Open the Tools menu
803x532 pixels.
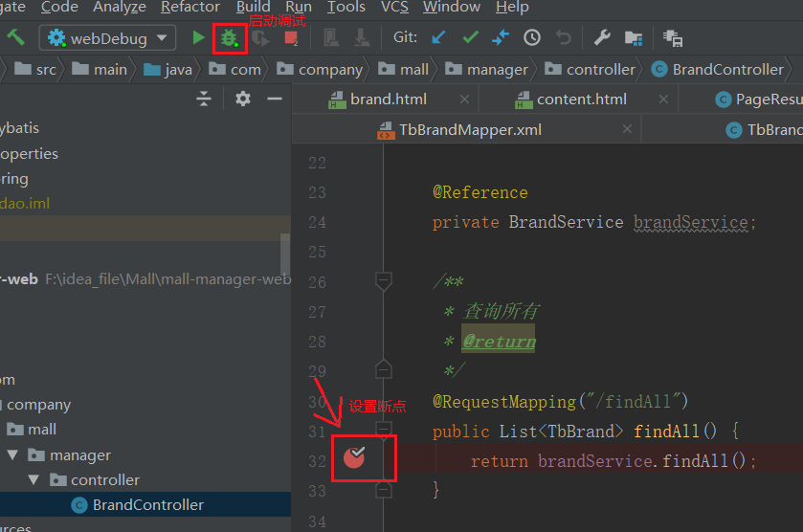[x=346, y=7]
